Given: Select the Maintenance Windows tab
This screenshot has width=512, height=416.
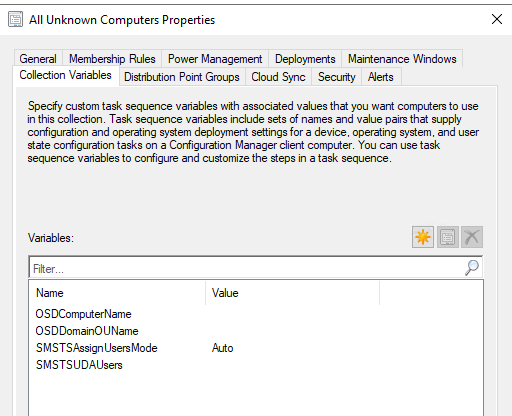Looking at the screenshot, I should click(x=402, y=59).
